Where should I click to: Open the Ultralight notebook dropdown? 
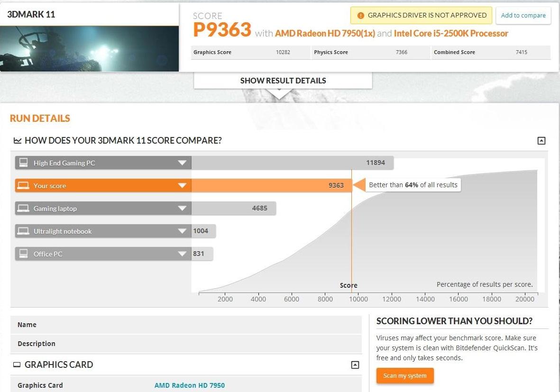(182, 231)
